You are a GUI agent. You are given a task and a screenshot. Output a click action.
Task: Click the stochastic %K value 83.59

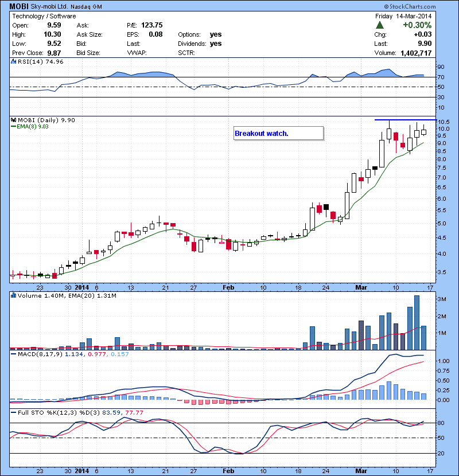111,412
